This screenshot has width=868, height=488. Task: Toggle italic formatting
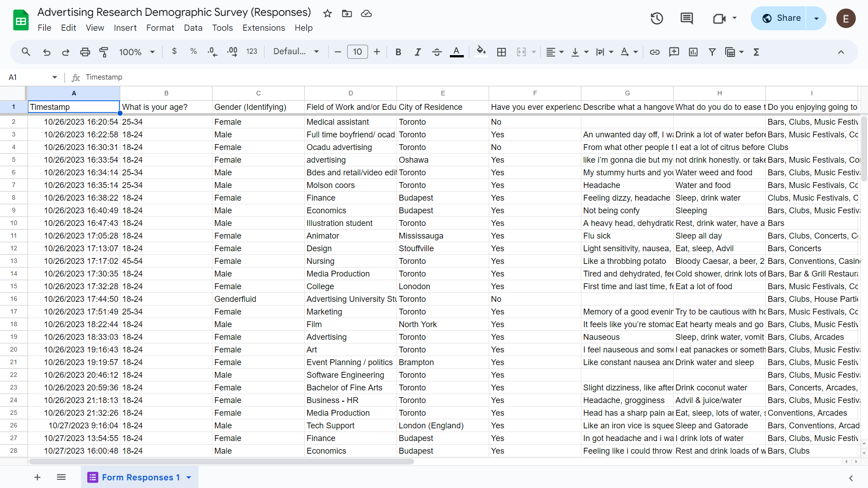click(417, 52)
